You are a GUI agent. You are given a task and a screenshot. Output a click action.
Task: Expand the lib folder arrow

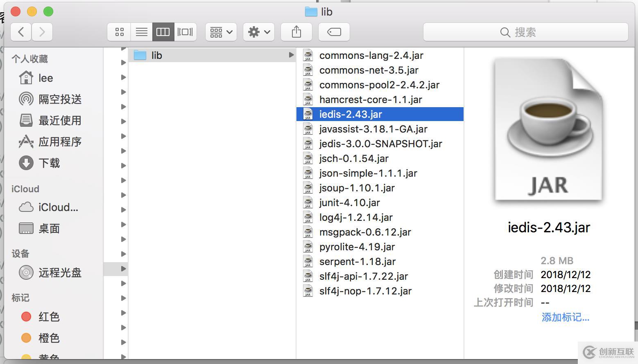click(291, 55)
